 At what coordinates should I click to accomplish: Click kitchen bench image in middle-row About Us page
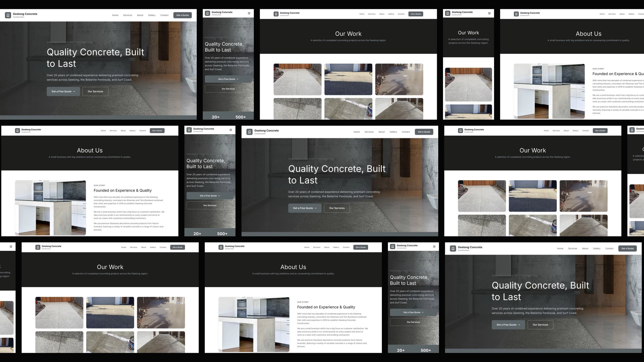coord(50,208)
